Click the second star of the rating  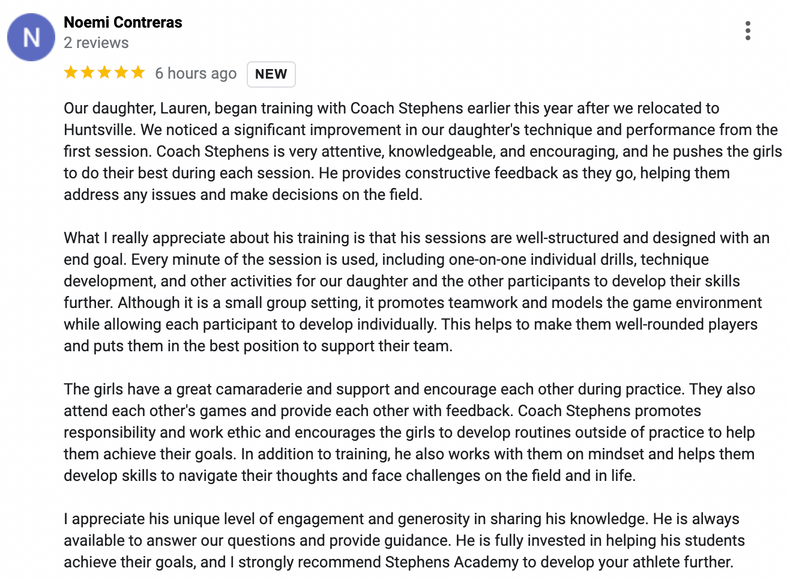click(88, 73)
